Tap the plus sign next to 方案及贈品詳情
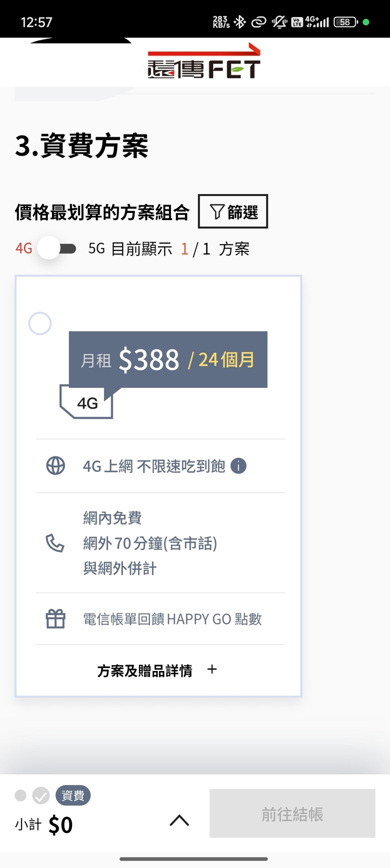The height and width of the screenshot is (868, 390). coord(212,669)
